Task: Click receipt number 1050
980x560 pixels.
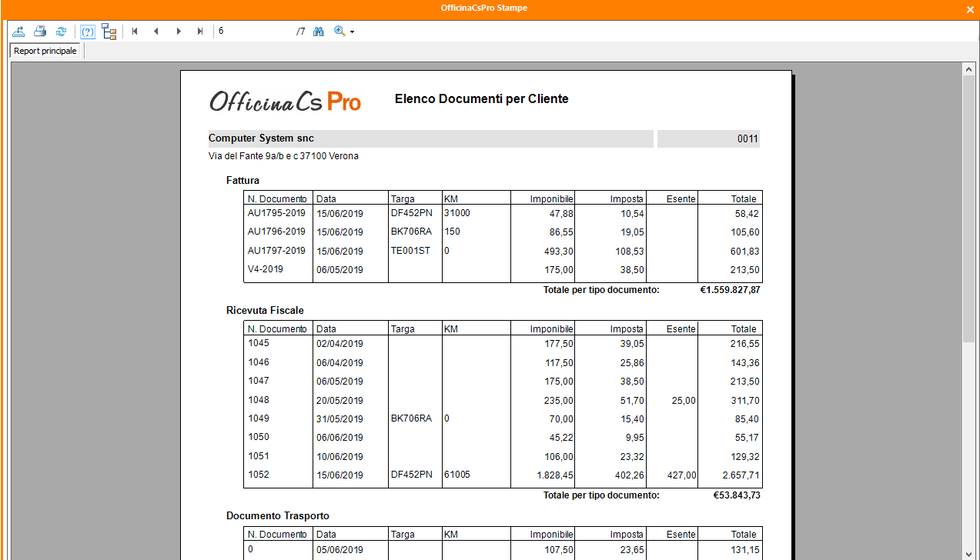Action: pyautogui.click(x=259, y=436)
